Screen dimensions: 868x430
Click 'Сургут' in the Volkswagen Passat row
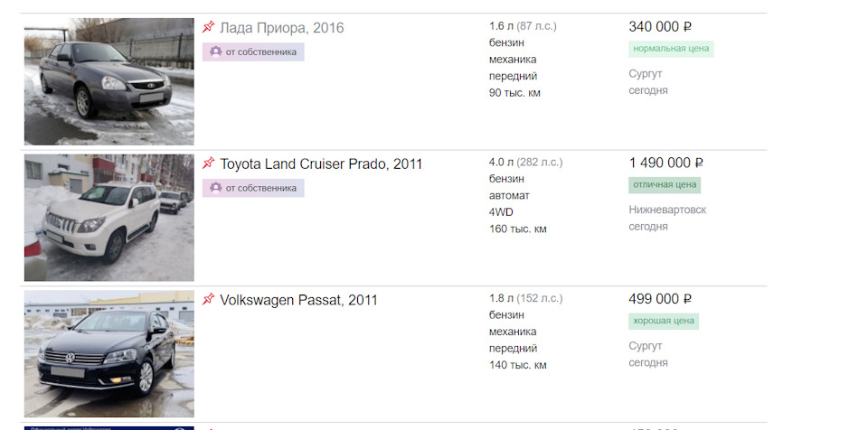[645, 346]
